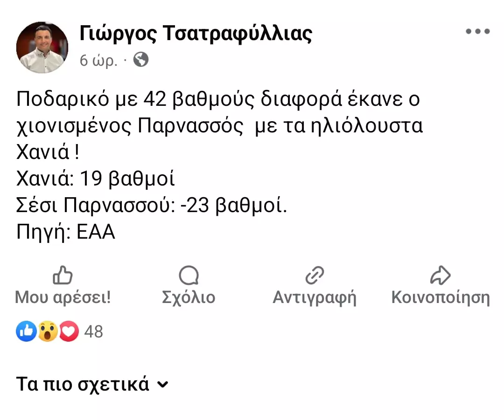Open the three-dots post options menu
Viewport: 504px width, 420px height.
coord(478,32)
